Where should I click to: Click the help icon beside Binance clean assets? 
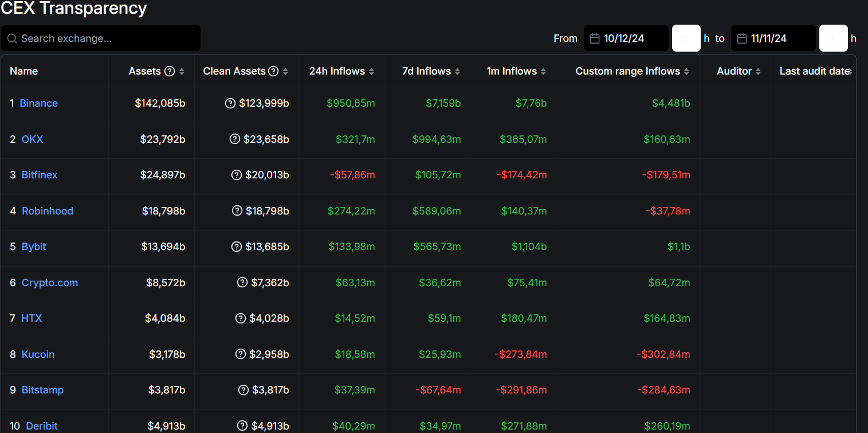click(230, 103)
